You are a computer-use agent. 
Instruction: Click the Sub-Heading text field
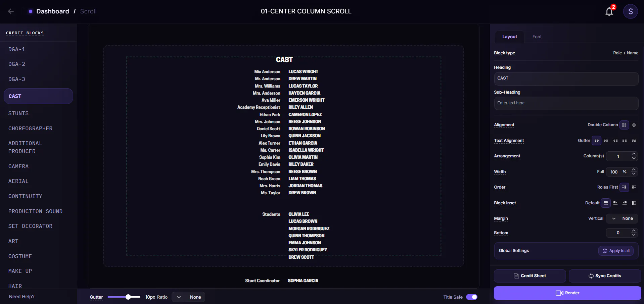(566, 103)
